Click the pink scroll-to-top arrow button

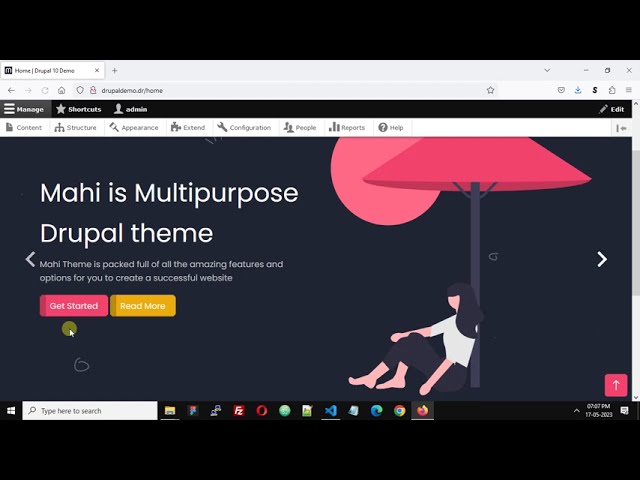pos(616,385)
